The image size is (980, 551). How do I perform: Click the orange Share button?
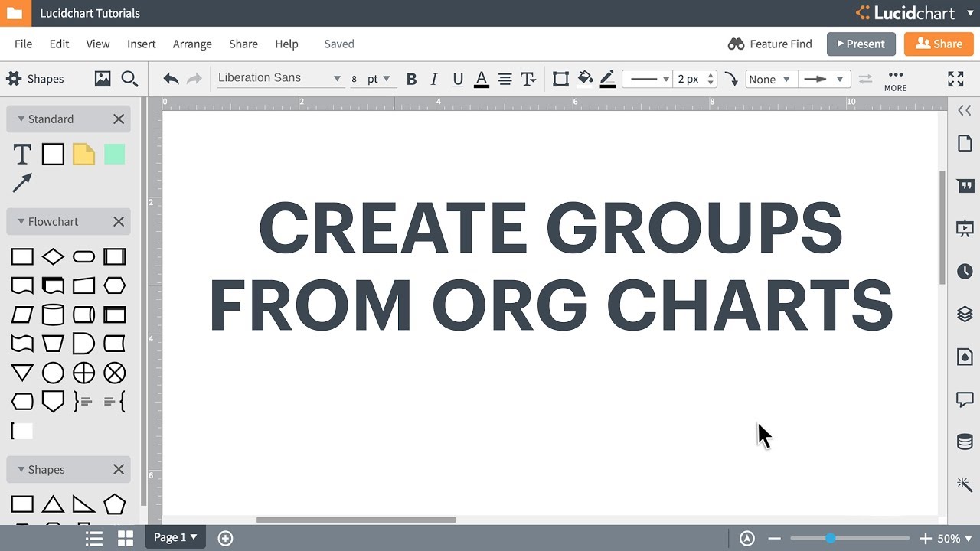pos(939,44)
